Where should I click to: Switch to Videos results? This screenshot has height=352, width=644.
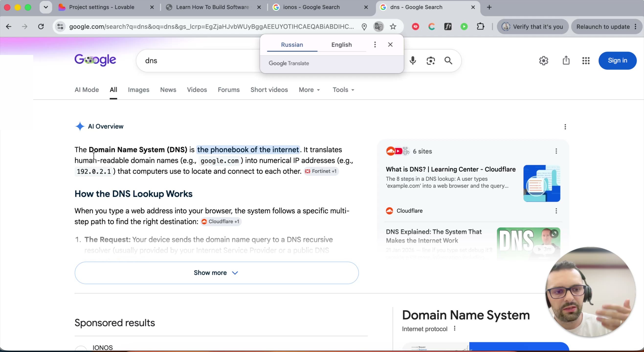pos(197,90)
